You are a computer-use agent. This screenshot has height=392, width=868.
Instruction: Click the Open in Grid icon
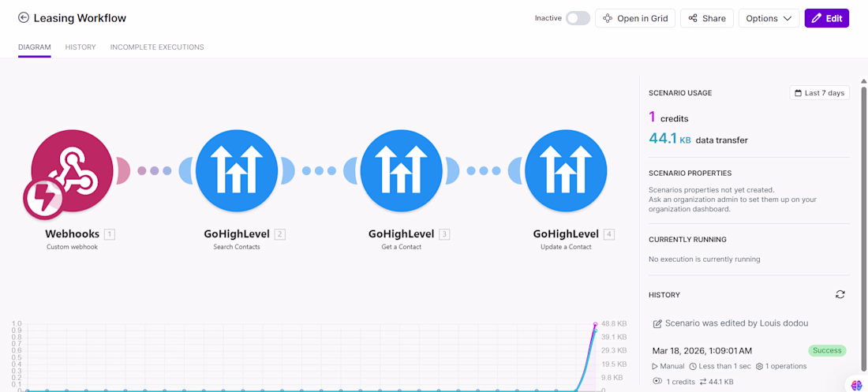[608, 18]
